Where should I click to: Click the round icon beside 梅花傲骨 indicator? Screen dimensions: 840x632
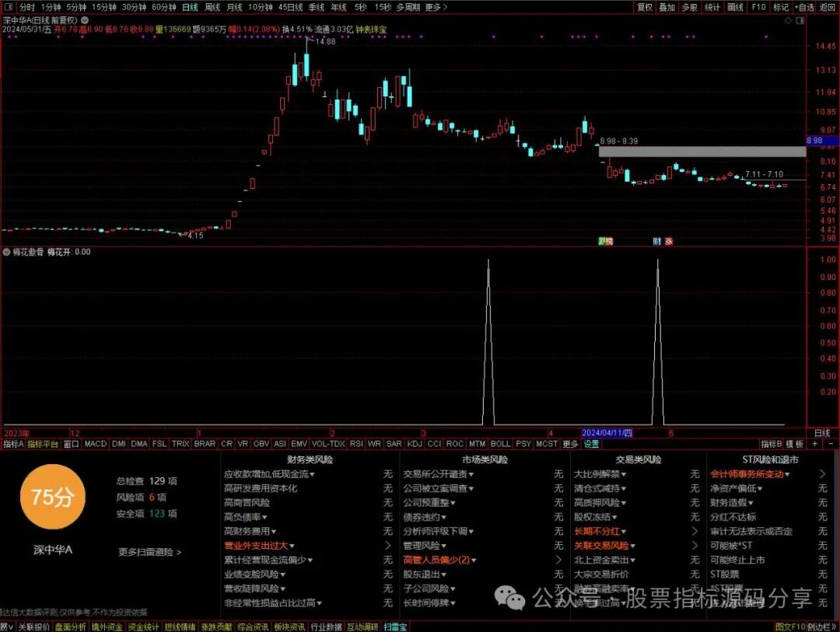coord(7,252)
